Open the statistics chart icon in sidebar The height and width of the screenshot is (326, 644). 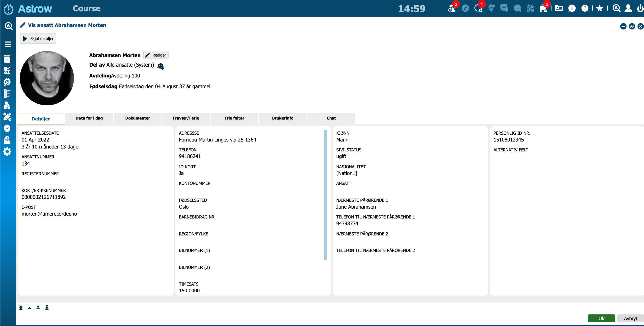pyautogui.click(x=7, y=140)
